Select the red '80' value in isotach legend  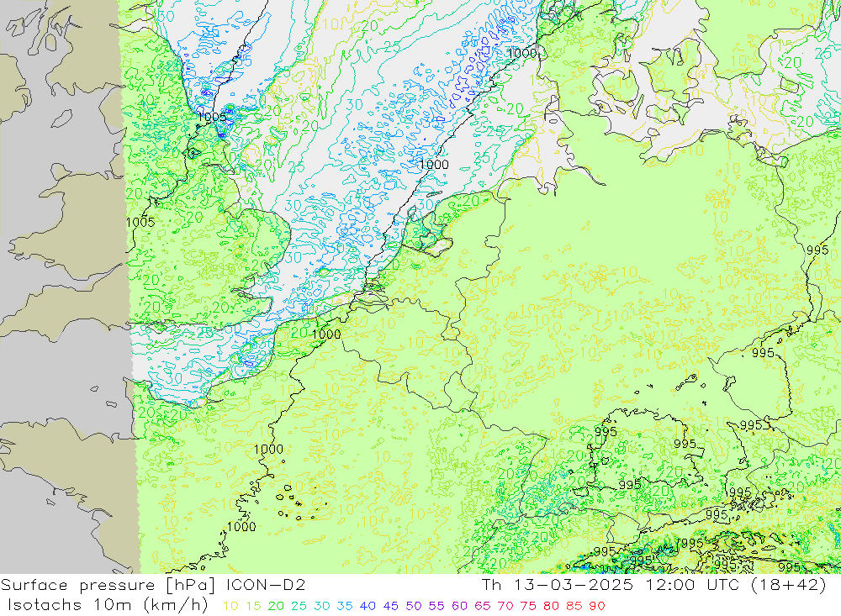pyautogui.click(x=551, y=607)
